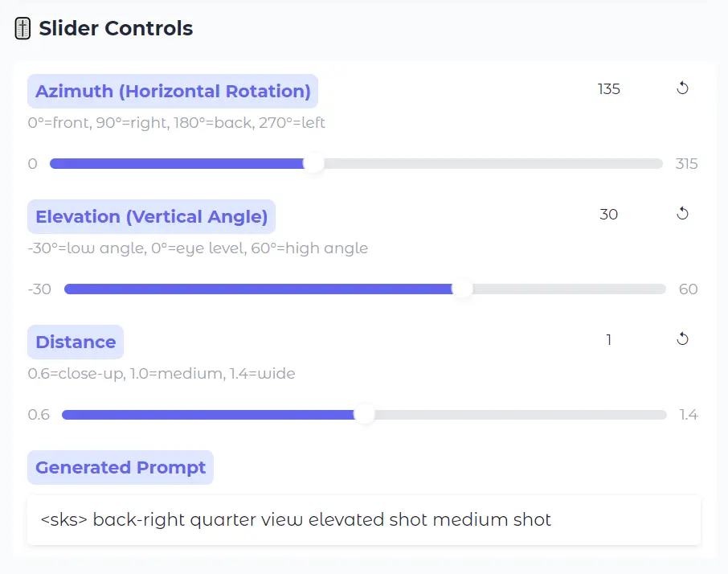
Task: Click the Distance slider handle
Action: pos(365,414)
